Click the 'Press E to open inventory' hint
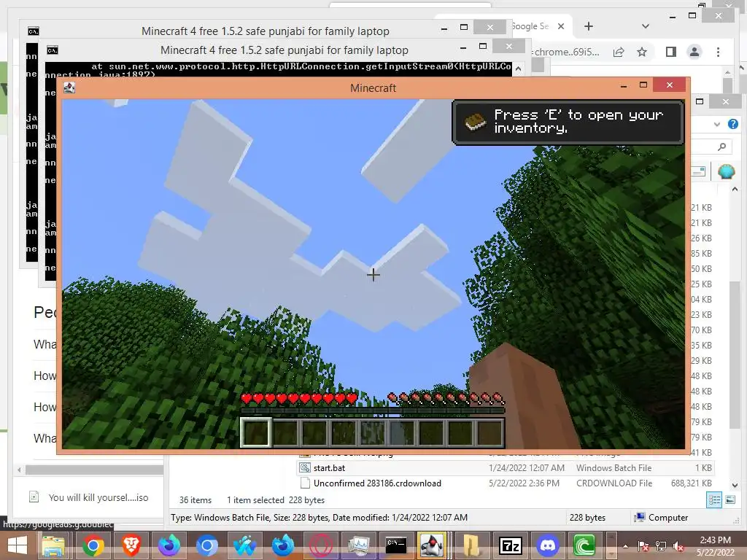 click(568, 122)
